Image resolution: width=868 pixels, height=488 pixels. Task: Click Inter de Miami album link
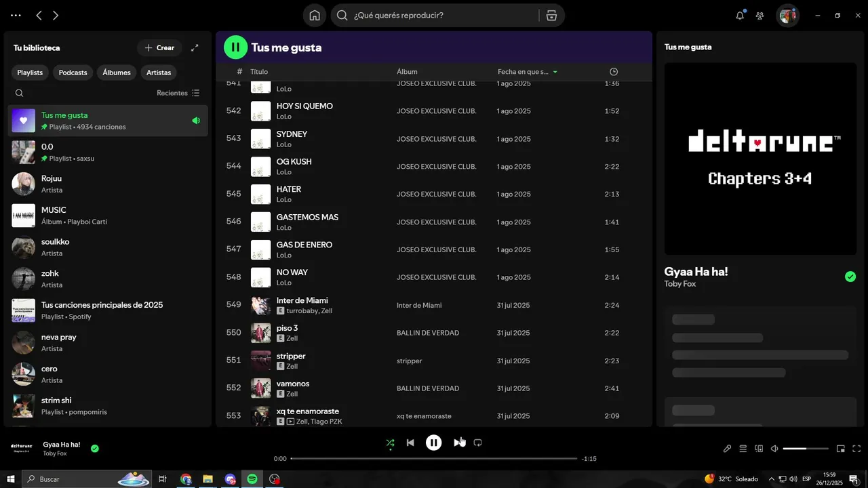[419, 305]
